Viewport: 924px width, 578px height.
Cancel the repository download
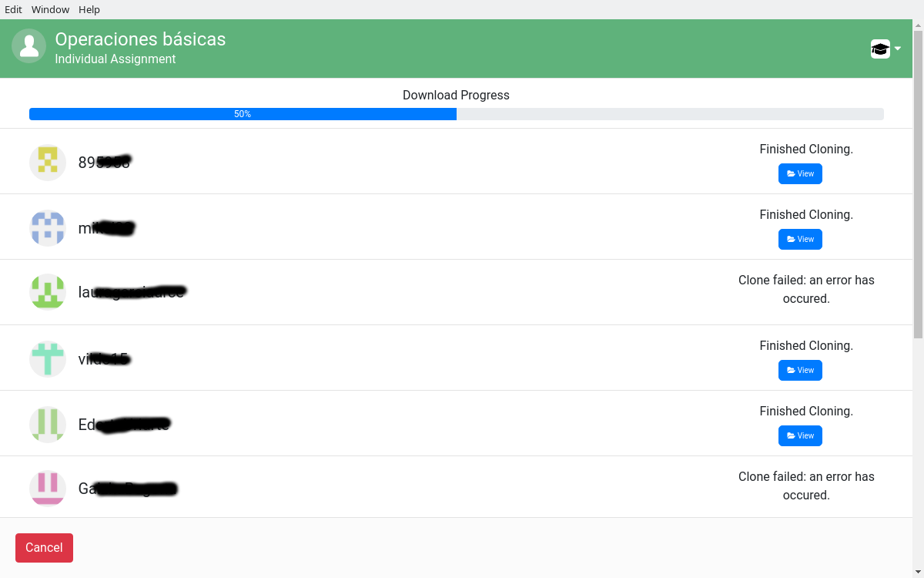(44, 547)
